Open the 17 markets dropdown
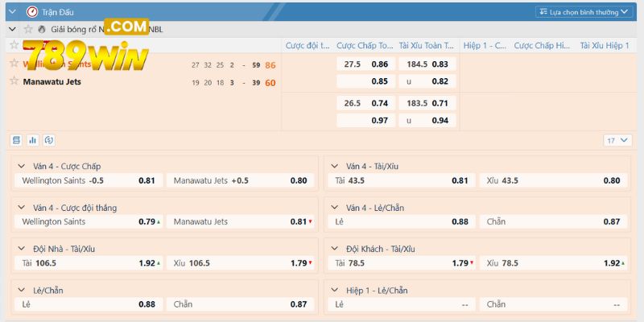 (x=616, y=140)
